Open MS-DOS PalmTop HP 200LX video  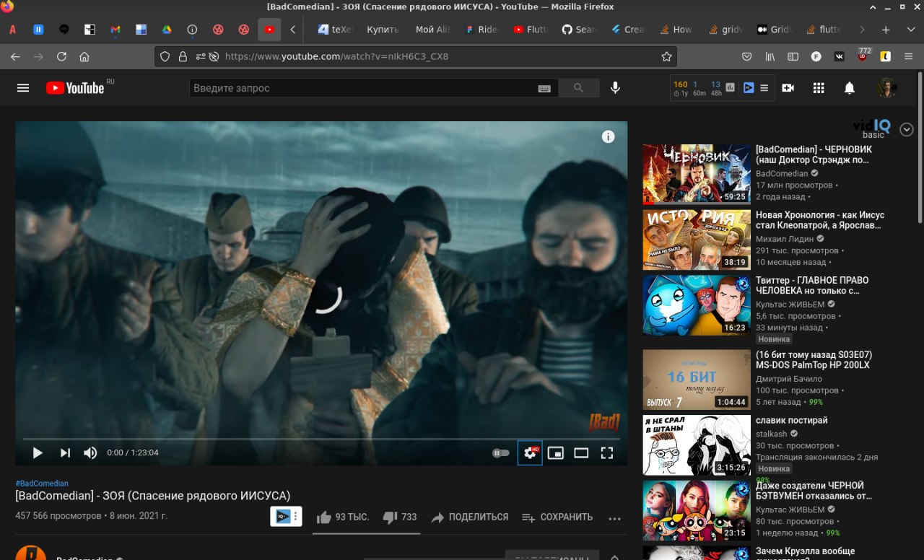(x=814, y=360)
